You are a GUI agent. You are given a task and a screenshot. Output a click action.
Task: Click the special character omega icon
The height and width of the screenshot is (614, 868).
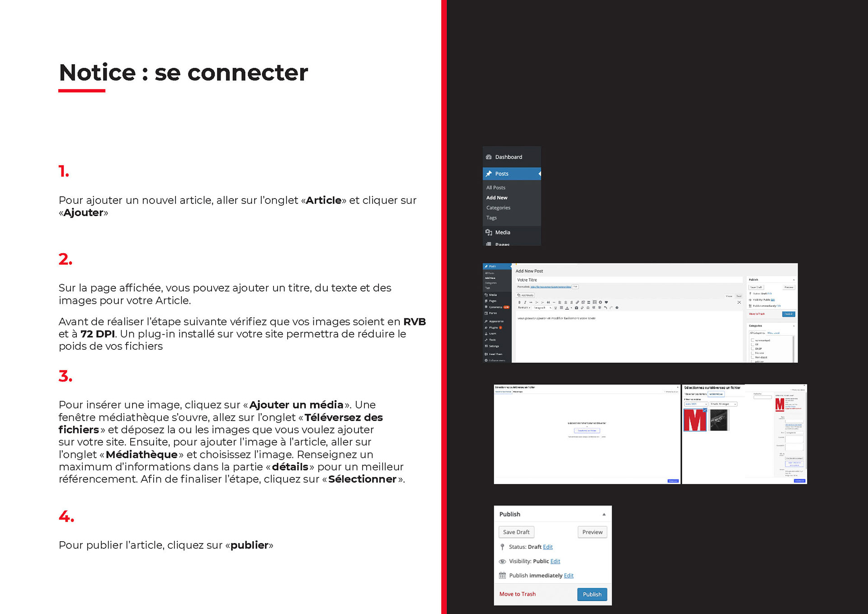tap(588, 308)
